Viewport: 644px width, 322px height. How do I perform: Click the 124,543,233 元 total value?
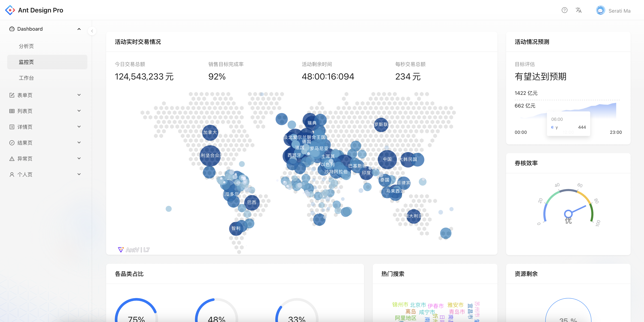pyautogui.click(x=144, y=76)
